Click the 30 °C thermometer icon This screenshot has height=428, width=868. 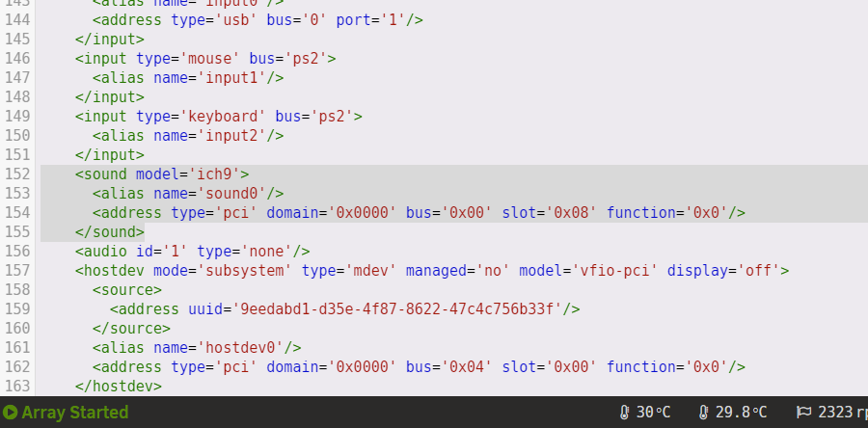(x=624, y=413)
